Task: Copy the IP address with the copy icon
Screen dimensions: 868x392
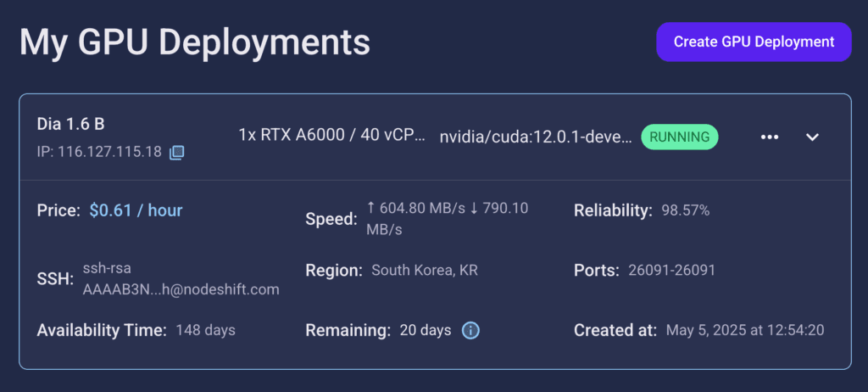Action: pos(176,152)
